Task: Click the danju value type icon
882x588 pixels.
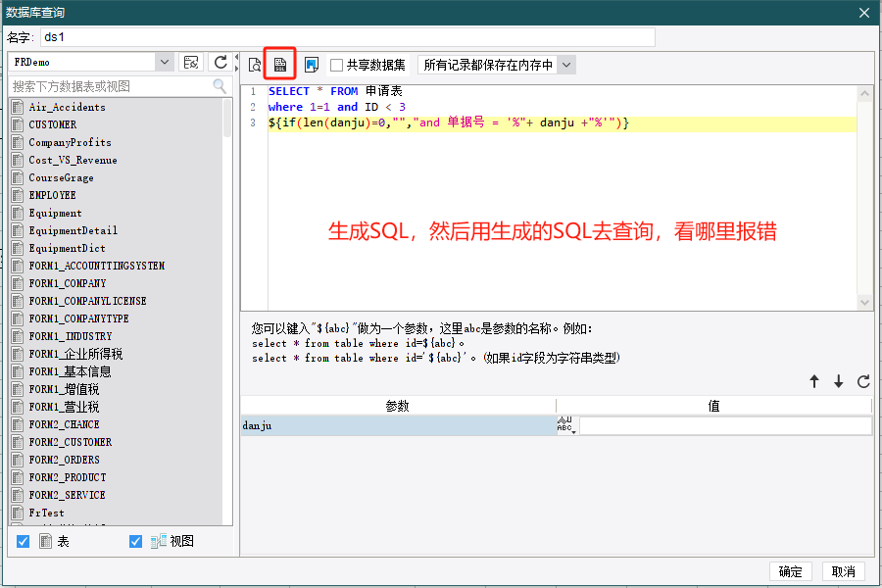Action: (565, 425)
